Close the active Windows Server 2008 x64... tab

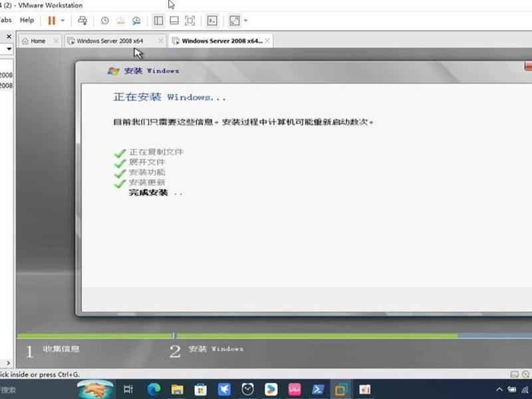tap(267, 41)
